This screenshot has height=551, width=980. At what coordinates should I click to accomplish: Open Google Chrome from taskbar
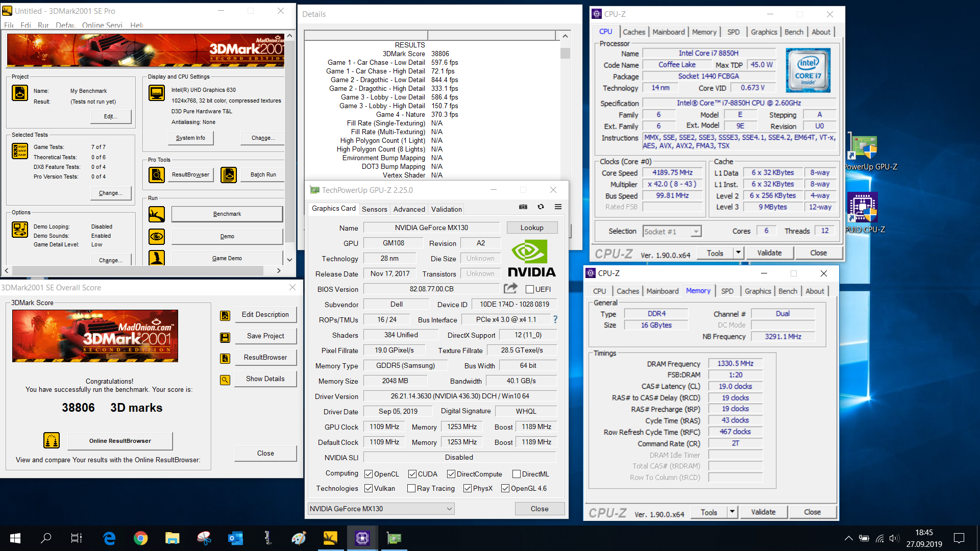coord(141,538)
